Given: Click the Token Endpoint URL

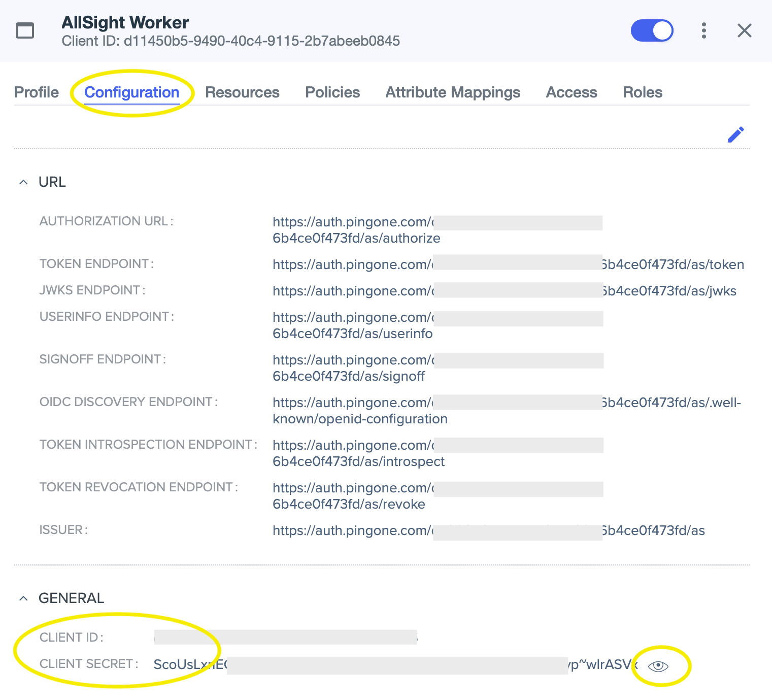Looking at the screenshot, I should click(x=508, y=264).
